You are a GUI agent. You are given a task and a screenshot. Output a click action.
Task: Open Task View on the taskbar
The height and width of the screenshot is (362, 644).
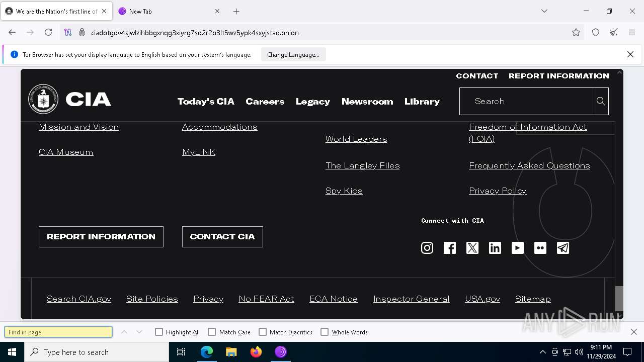[x=181, y=352]
